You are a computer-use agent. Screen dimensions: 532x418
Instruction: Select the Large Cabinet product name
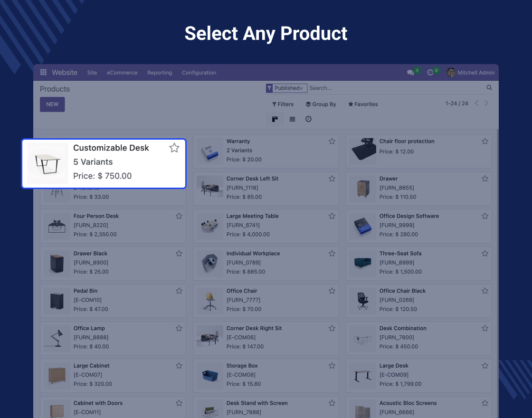[91, 366]
